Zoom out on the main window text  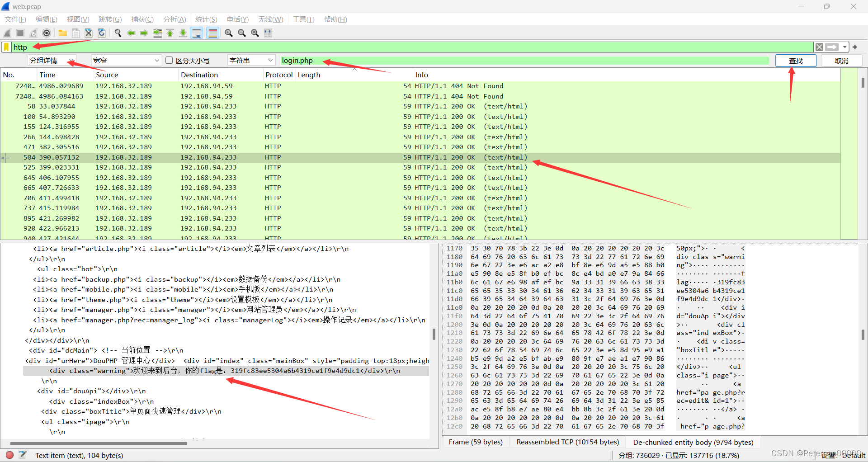pyautogui.click(x=242, y=33)
